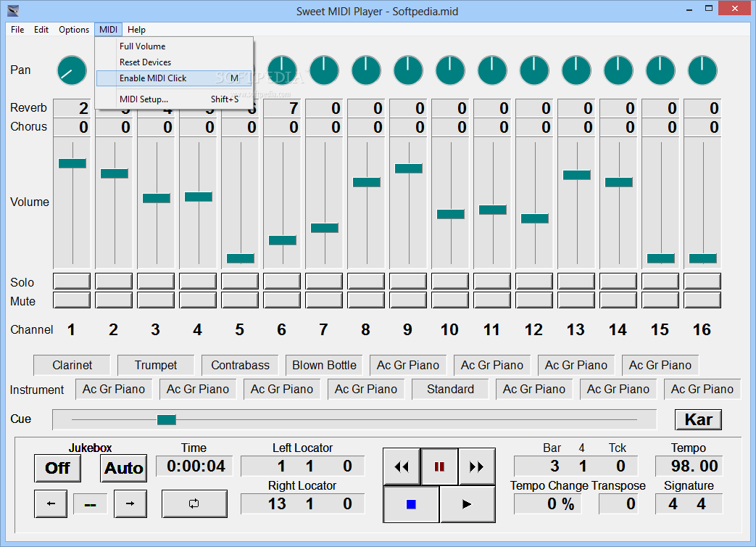This screenshot has width=756, height=547.
Task: Click the Signature 4 4 field
Action: click(x=689, y=504)
